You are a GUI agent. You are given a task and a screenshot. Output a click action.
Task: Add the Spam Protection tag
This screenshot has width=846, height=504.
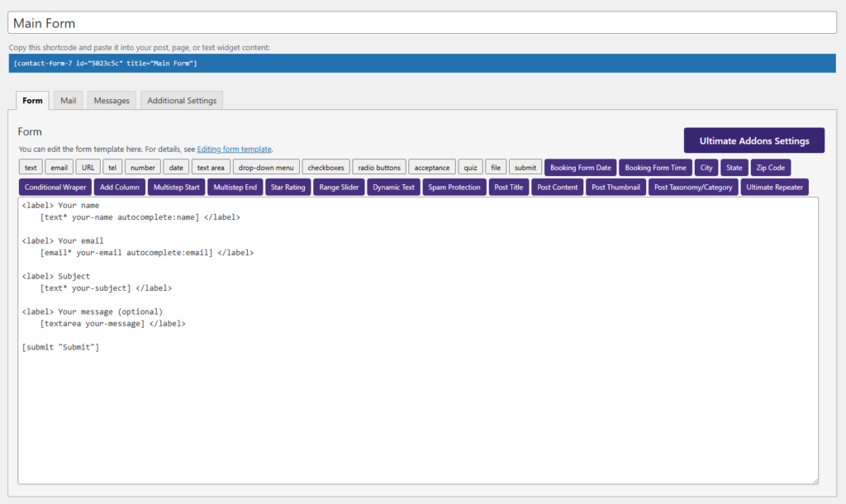(x=454, y=188)
